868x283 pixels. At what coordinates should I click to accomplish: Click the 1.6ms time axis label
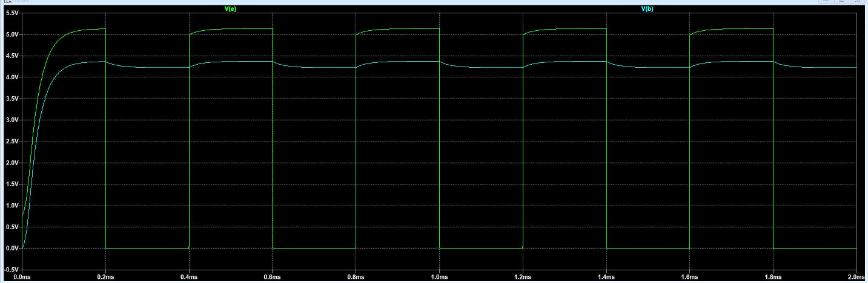coord(689,277)
